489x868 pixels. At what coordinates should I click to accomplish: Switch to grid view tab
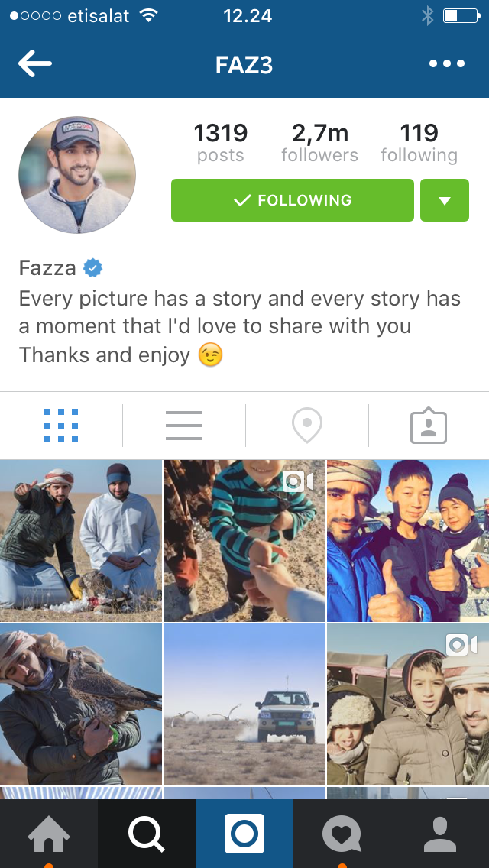coord(61,425)
